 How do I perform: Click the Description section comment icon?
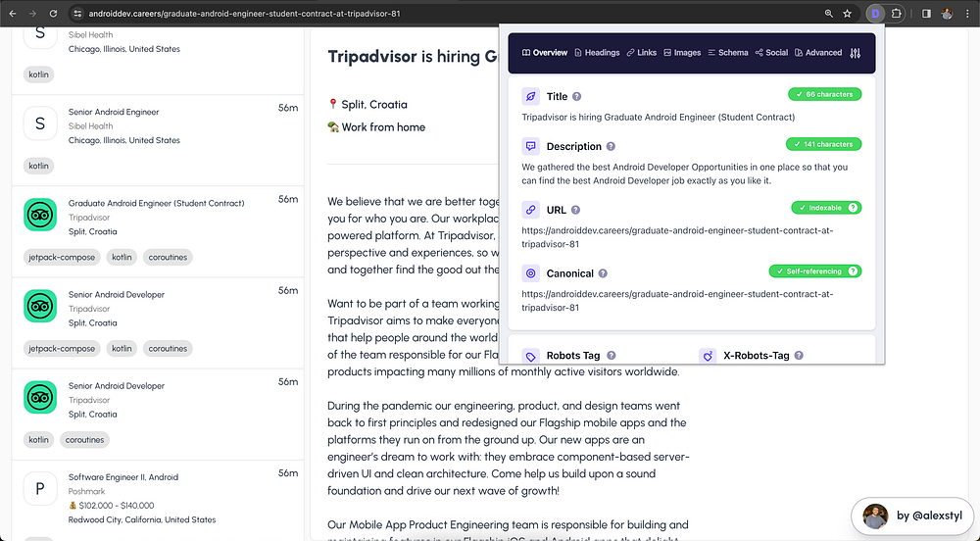click(x=530, y=147)
